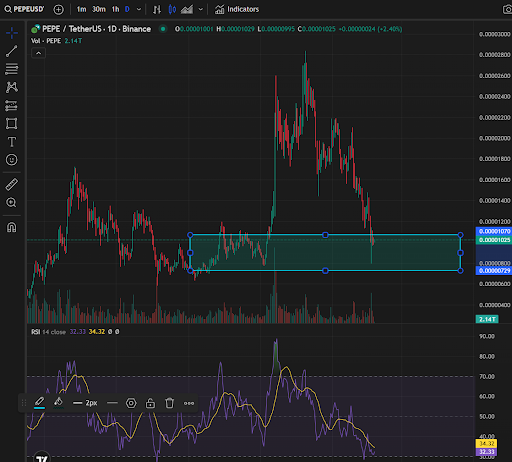Screen dimensions: 512x462
Task: Click the 0.00000729 price label
Action: click(x=494, y=271)
